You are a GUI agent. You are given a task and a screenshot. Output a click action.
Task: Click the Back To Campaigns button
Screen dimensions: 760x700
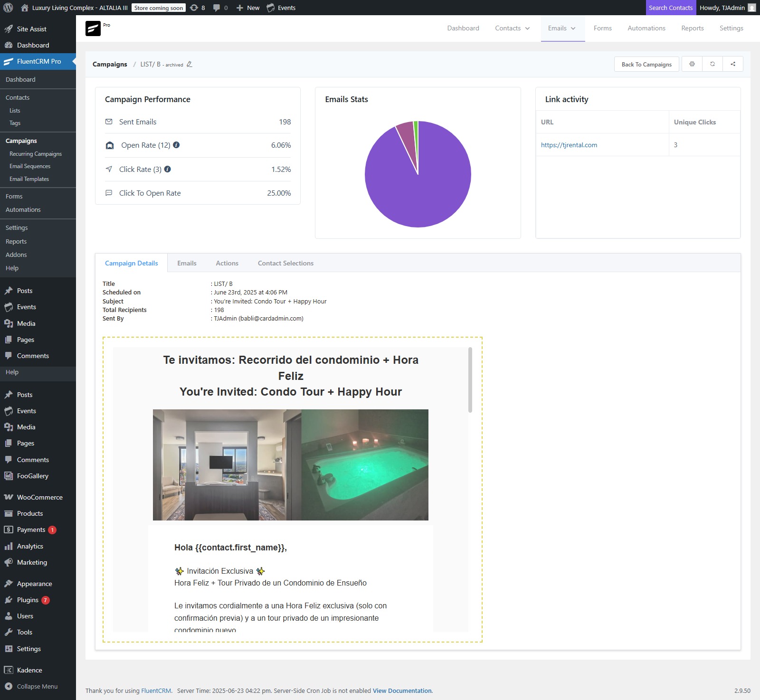(x=646, y=64)
